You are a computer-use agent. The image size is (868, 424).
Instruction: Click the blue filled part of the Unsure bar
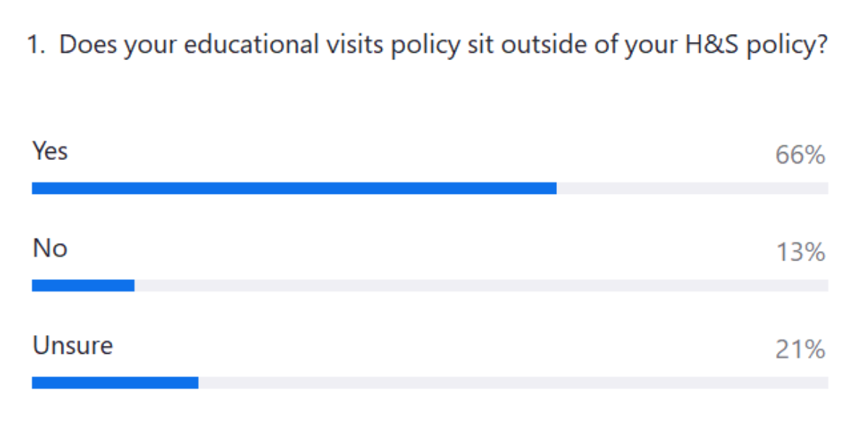115,383
